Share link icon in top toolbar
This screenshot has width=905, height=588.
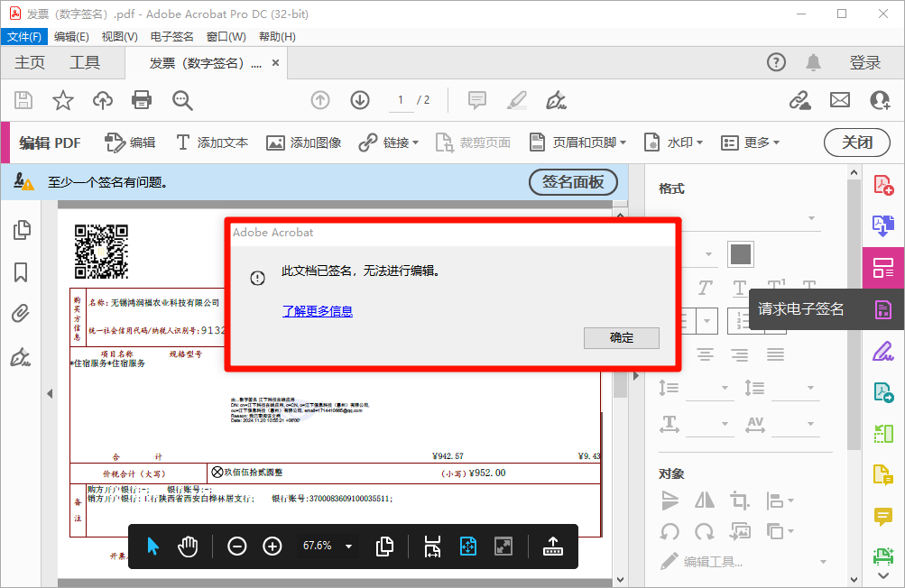tap(800, 100)
